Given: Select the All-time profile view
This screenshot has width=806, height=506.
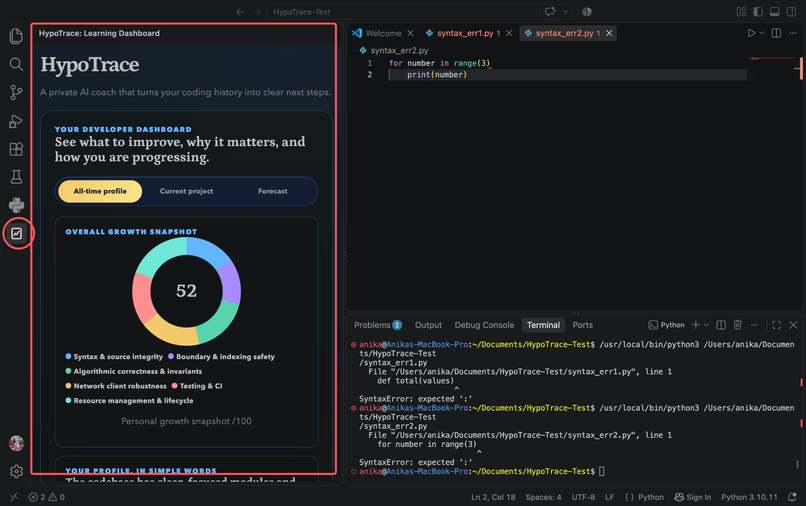Looking at the screenshot, I should (100, 191).
